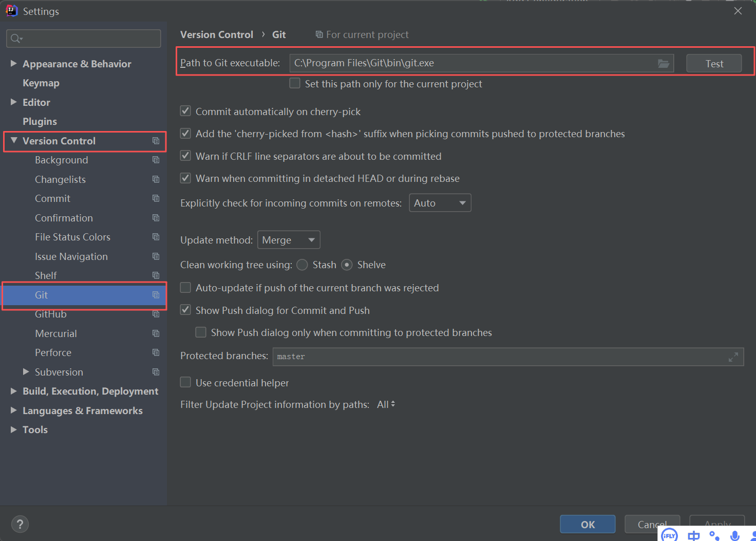
Task: Expand Languages & Frameworks section
Action: (x=14, y=410)
